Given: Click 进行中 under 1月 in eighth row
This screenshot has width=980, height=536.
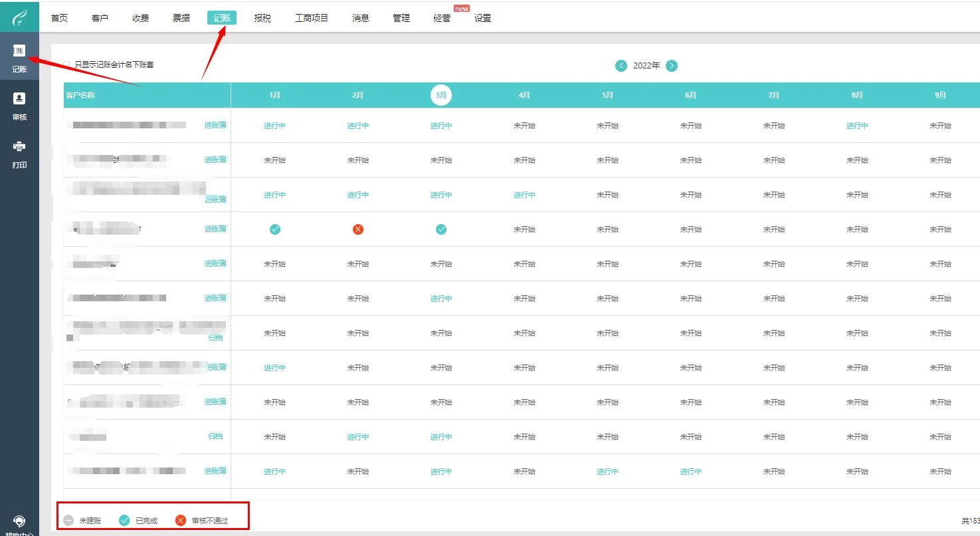Looking at the screenshot, I should coord(275,368).
